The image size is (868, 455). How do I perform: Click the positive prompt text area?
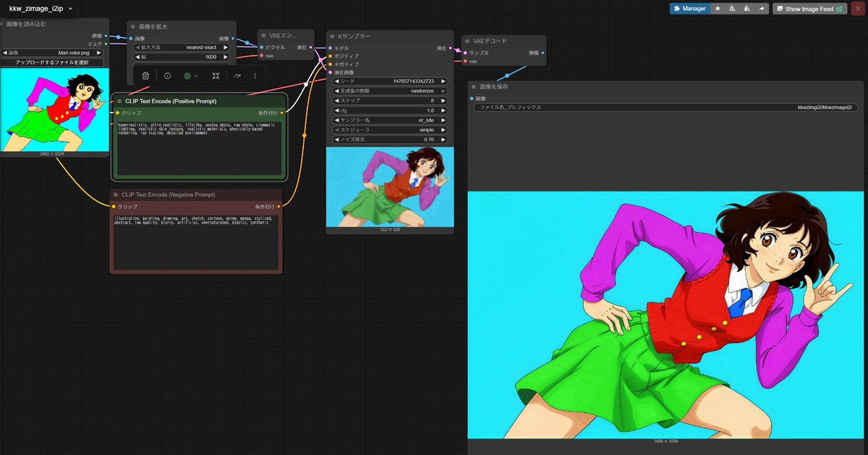(199, 148)
